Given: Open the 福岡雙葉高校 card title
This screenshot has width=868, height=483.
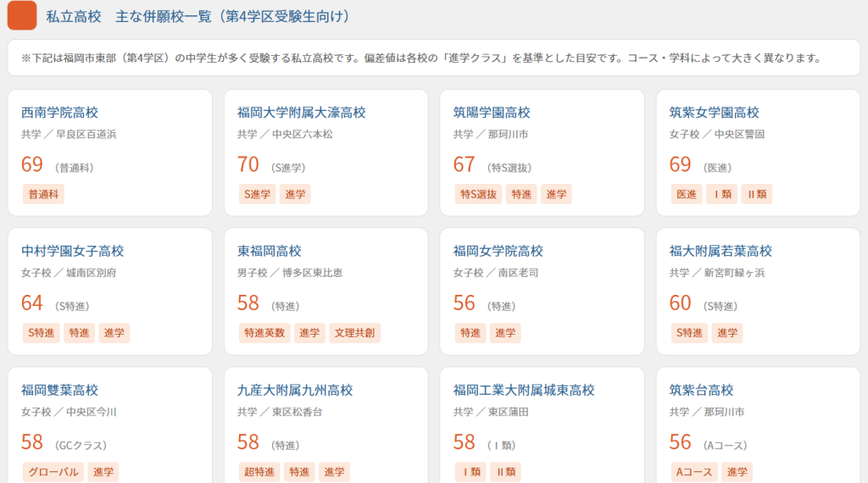Looking at the screenshot, I should tap(60, 390).
